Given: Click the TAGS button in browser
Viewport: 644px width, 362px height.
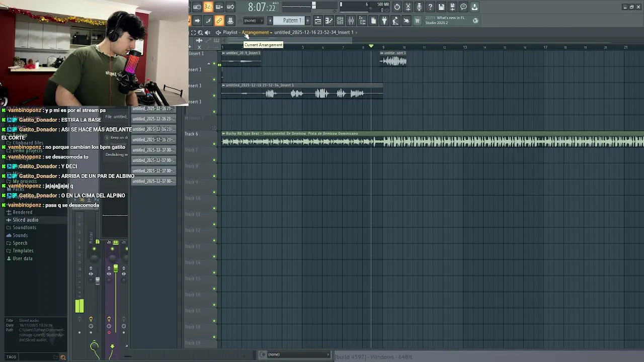Looking at the screenshot, I should 11,357.
